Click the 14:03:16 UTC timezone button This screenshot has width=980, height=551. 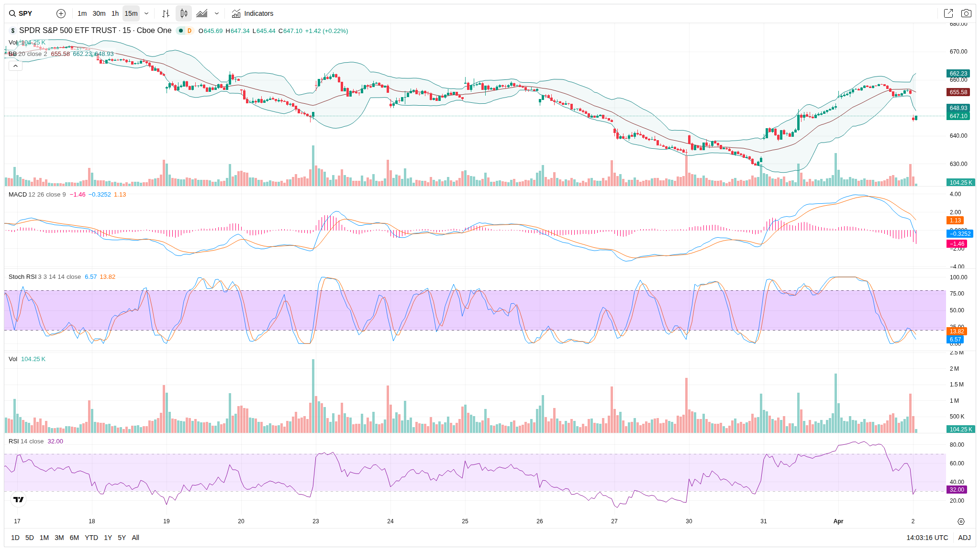pos(927,538)
